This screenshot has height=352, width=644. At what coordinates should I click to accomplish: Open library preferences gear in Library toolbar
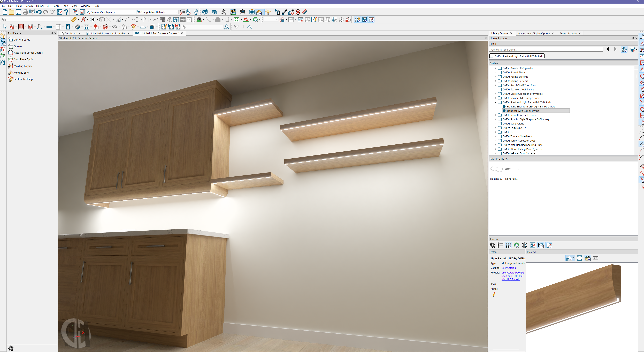492,245
